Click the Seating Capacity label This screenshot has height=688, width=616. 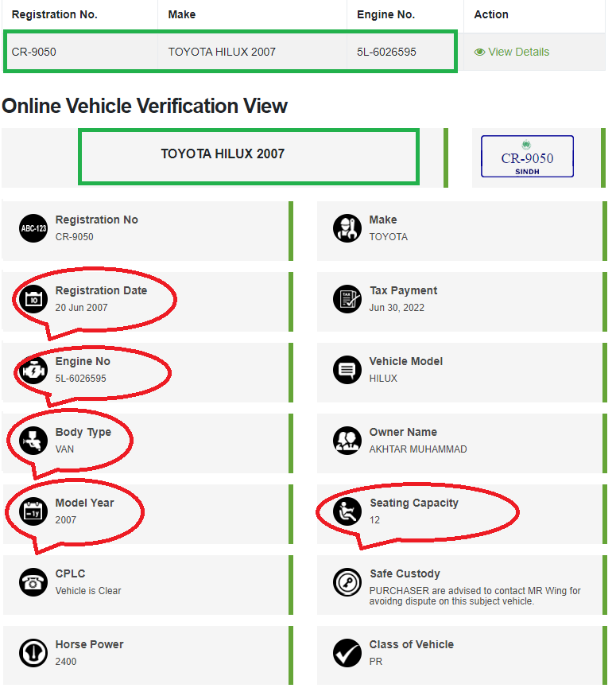[x=414, y=503]
